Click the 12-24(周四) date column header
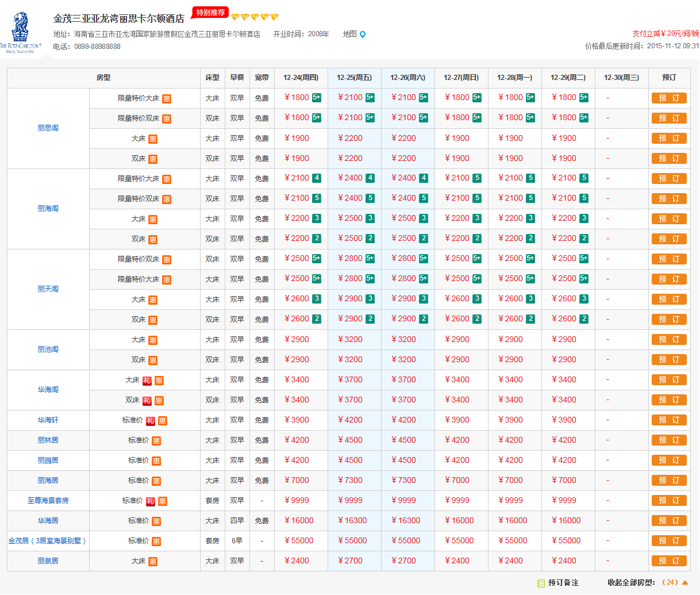Screen dimensions: 700x595 [301, 78]
